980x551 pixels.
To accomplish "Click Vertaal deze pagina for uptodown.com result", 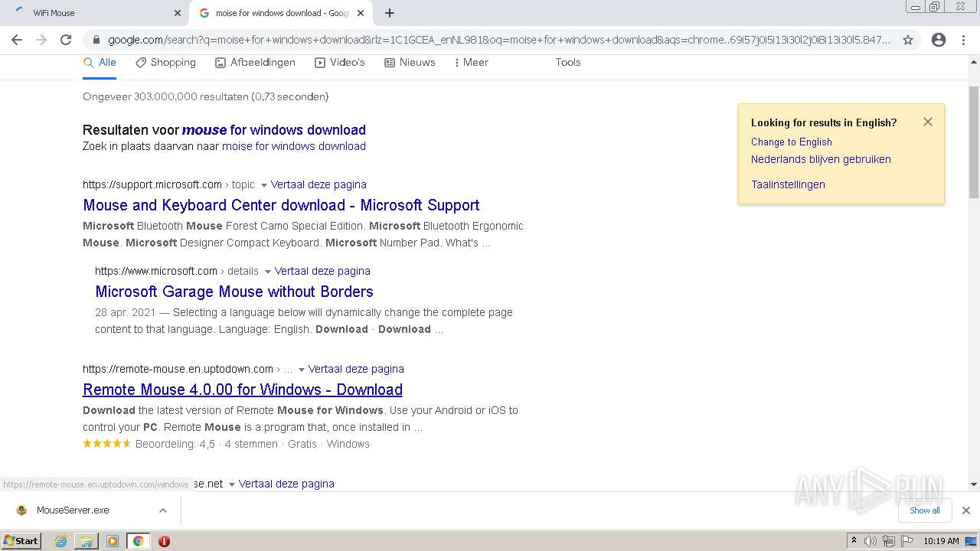I will [x=356, y=369].
